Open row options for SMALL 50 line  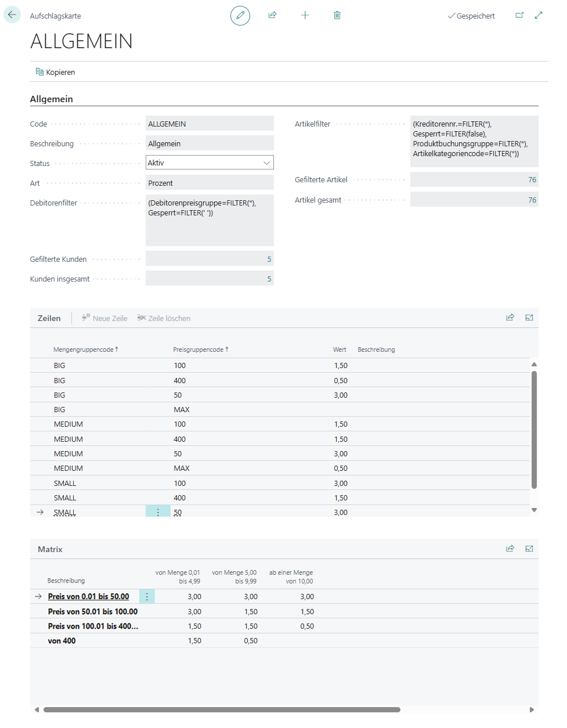coord(158,513)
